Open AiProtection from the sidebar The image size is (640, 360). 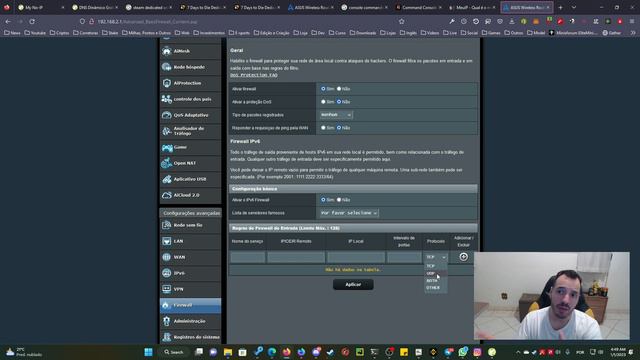pos(190,83)
